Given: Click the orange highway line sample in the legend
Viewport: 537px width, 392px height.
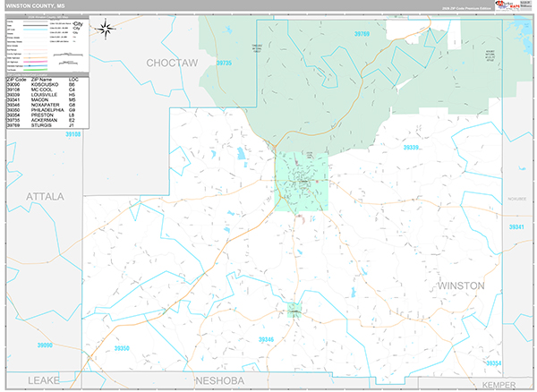Looking at the screenshot, I should click(x=35, y=58).
